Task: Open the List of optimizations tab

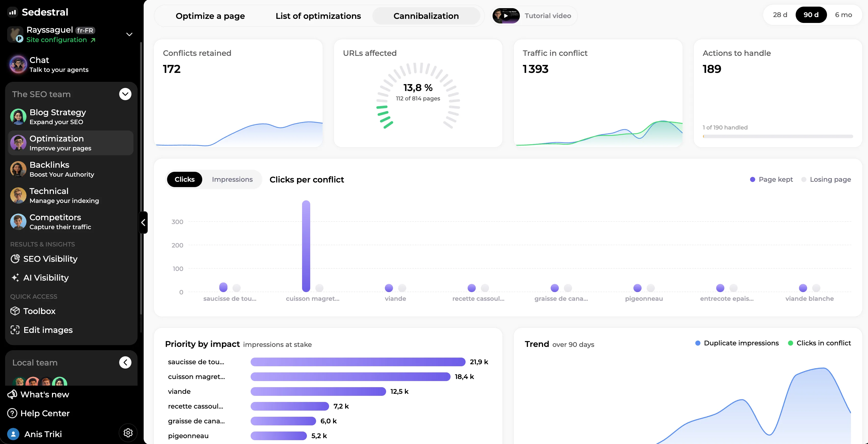Action: tap(318, 16)
